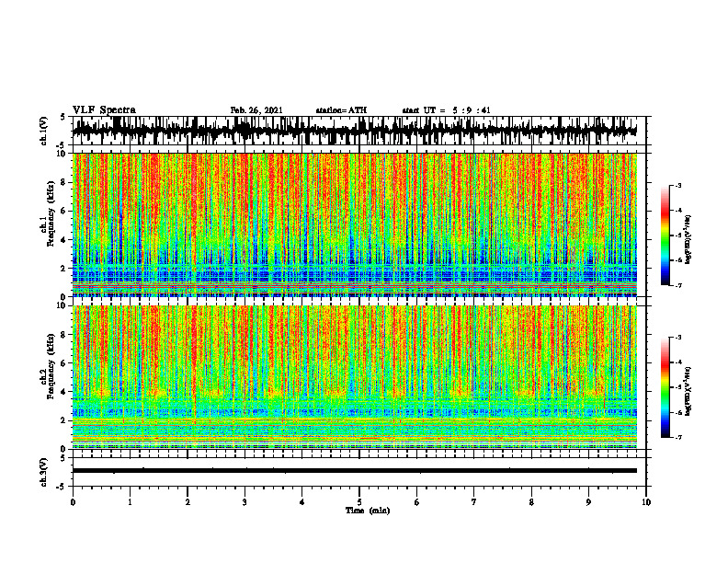This screenshot has height=563, width=728.
Task: Click the '6' kHz tick of ch.2 spectrogram
Action: coord(64,363)
